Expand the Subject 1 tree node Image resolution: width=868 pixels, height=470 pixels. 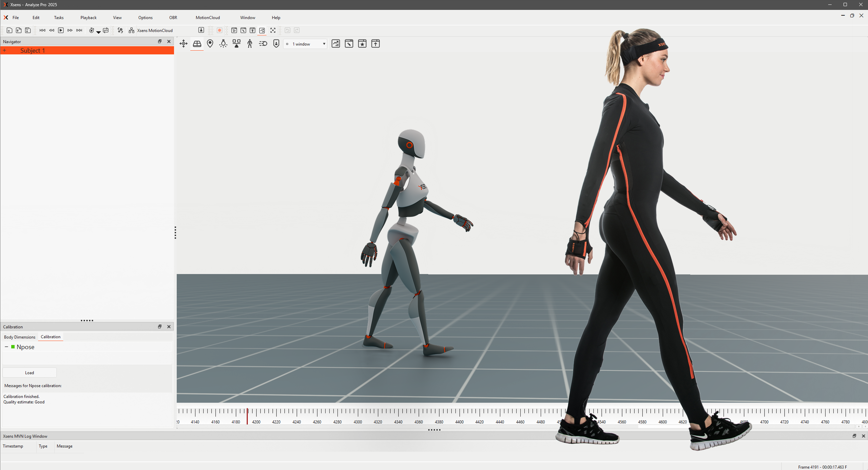coord(5,50)
